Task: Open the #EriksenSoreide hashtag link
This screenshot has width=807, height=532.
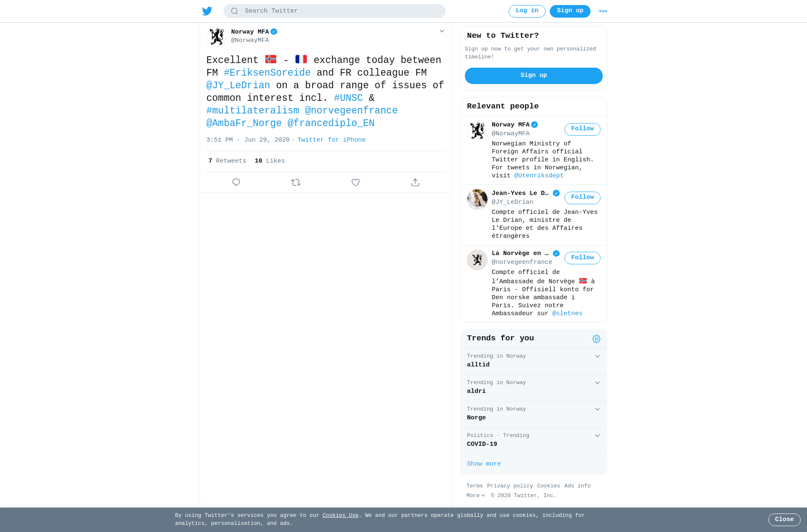Action: pyautogui.click(x=267, y=73)
